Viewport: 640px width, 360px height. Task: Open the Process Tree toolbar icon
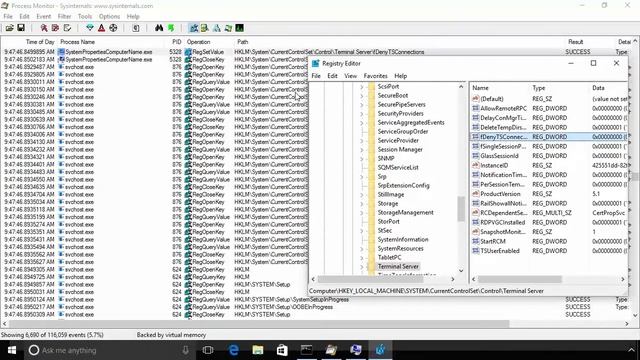click(x=136, y=28)
